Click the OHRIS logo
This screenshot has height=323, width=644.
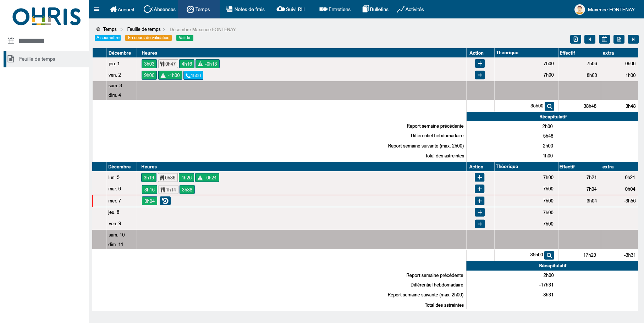pos(46,17)
